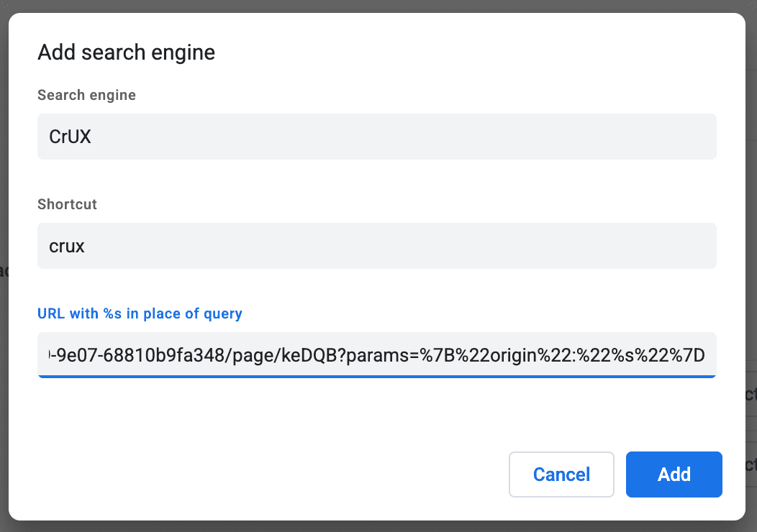Screen dimensions: 757x532
Task: Click the blue URL with %s label
Action: (x=140, y=313)
